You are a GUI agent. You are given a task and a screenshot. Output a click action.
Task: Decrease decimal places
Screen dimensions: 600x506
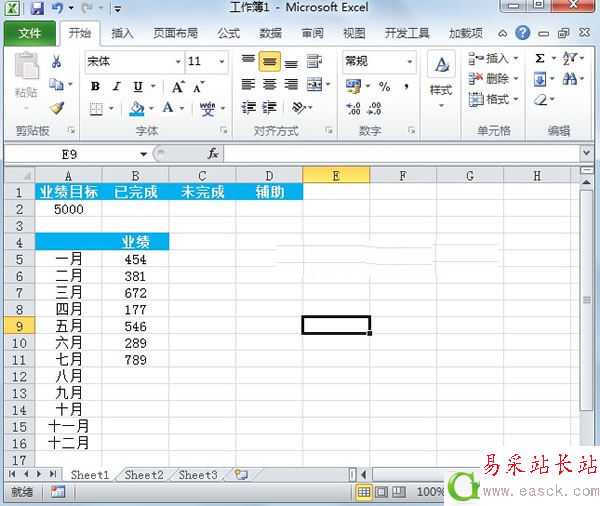373,108
